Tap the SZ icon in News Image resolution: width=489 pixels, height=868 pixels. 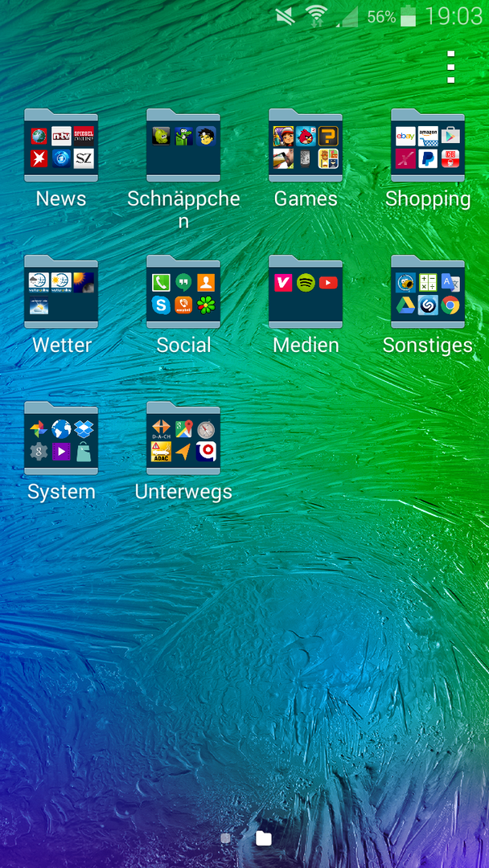84,159
